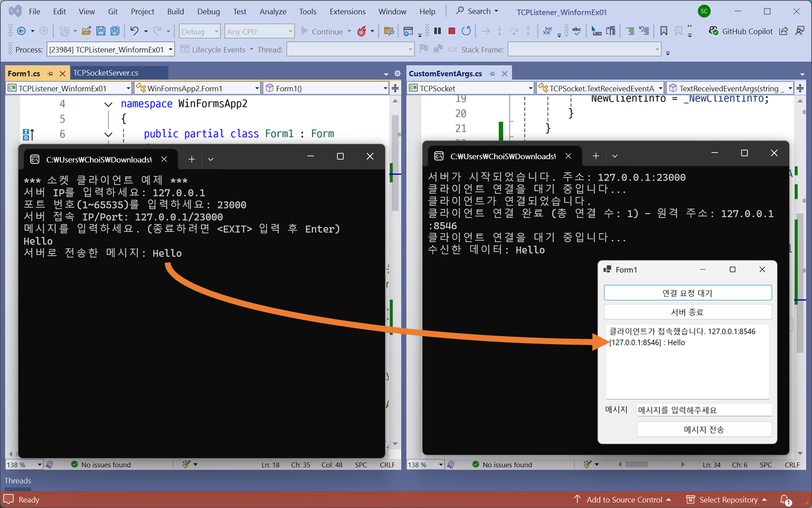
Task: Click Add to Source Control in status bar
Action: coord(622,500)
